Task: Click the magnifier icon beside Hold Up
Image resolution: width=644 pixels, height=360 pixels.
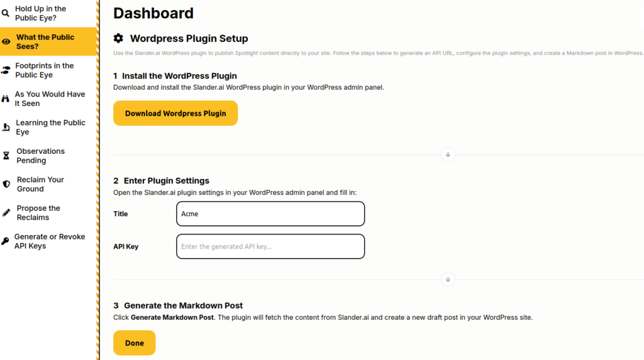Action: [x=6, y=13]
